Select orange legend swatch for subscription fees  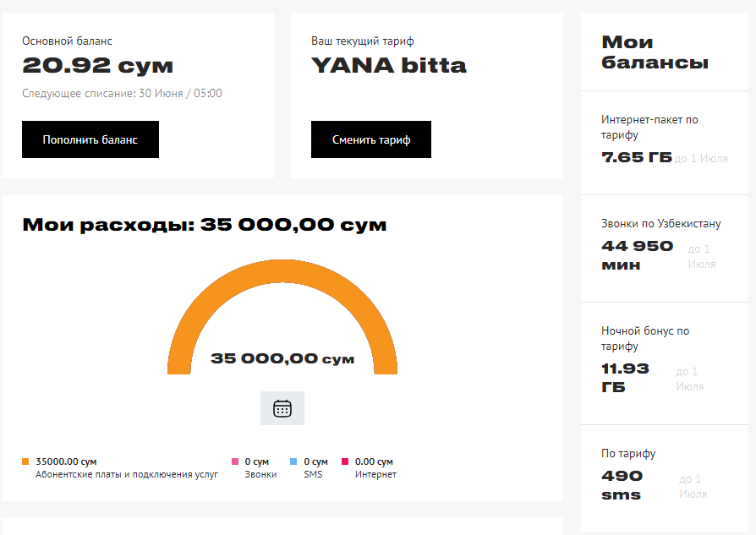25,461
